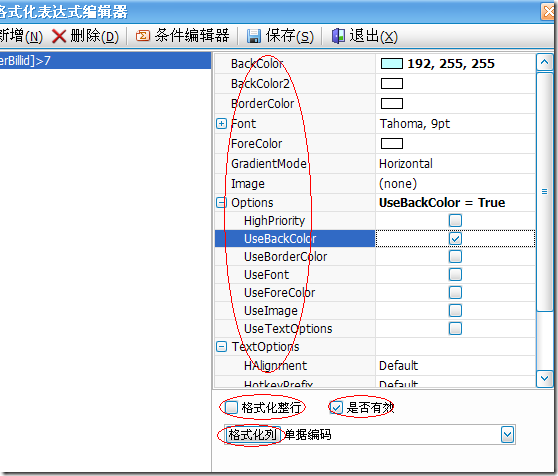The height and width of the screenshot is (476, 558).
Task: Click the 退出(X) exit button
Action: tap(364, 36)
